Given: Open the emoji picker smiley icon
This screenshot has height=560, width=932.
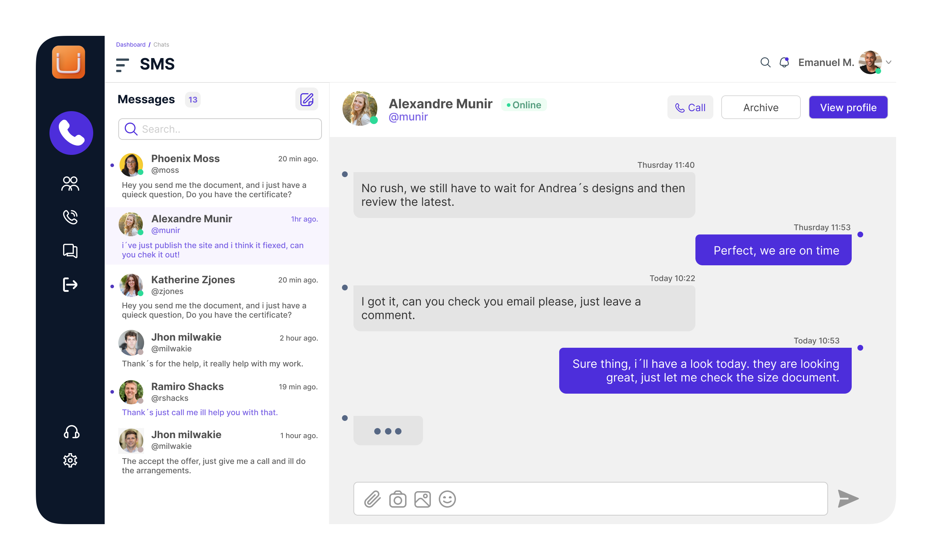Looking at the screenshot, I should tap(447, 499).
